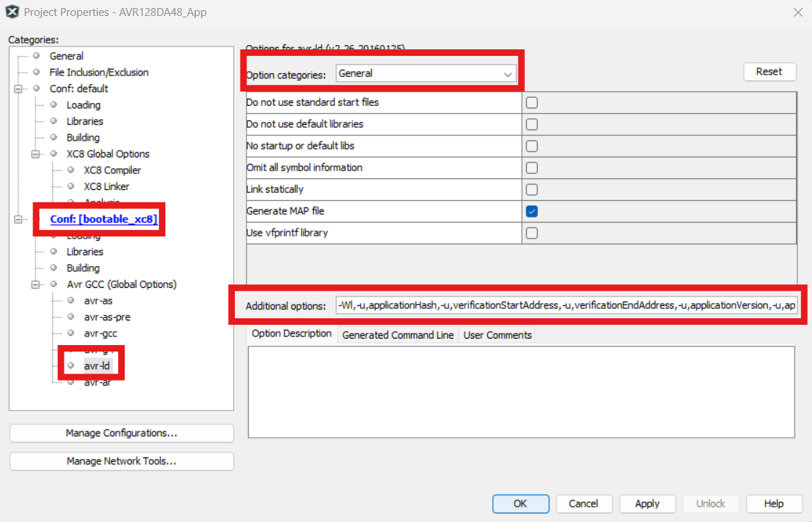Select the XC8 Compiler tree node
This screenshot has width=812, height=522.
(112, 170)
